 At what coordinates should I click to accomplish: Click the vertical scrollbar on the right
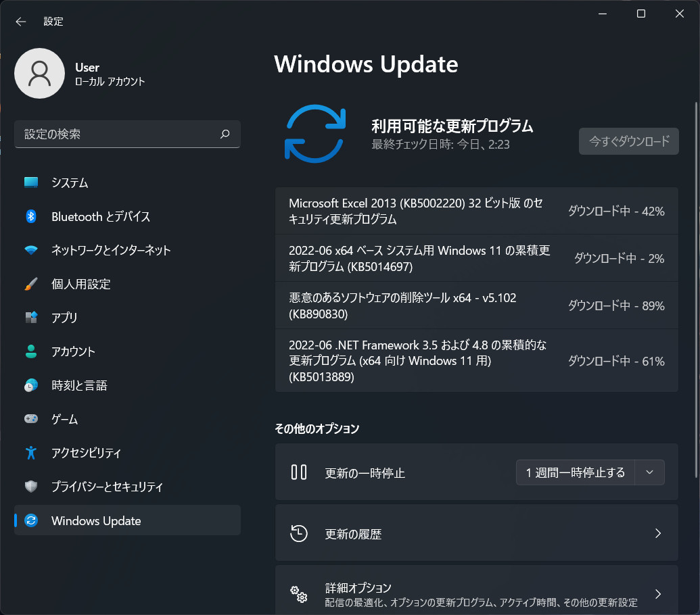(695, 290)
